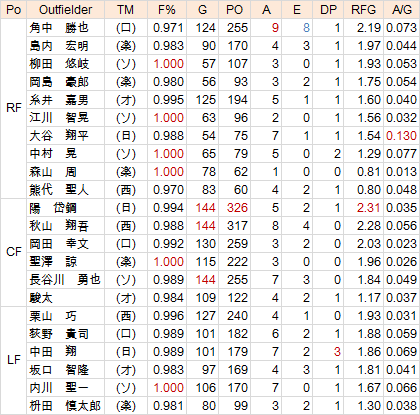Screen dimensions: 420x415
Task: Click the Outfielder column header
Action: click(65, 10)
